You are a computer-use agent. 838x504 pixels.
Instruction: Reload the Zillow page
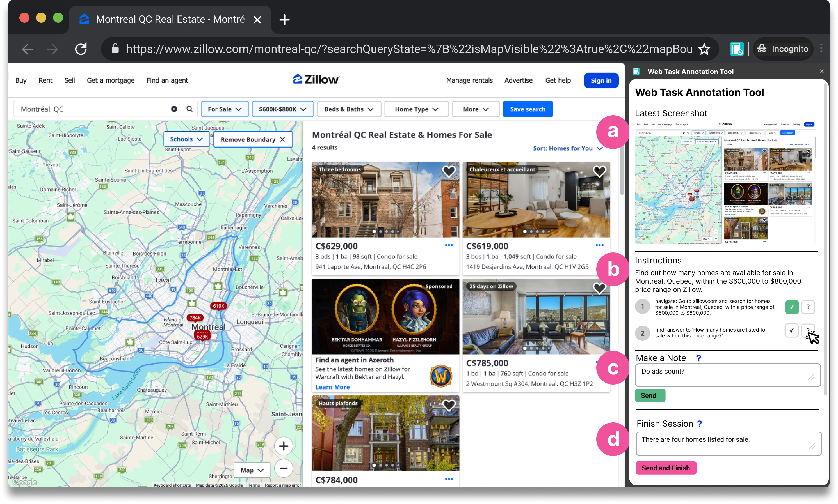[x=81, y=49]
